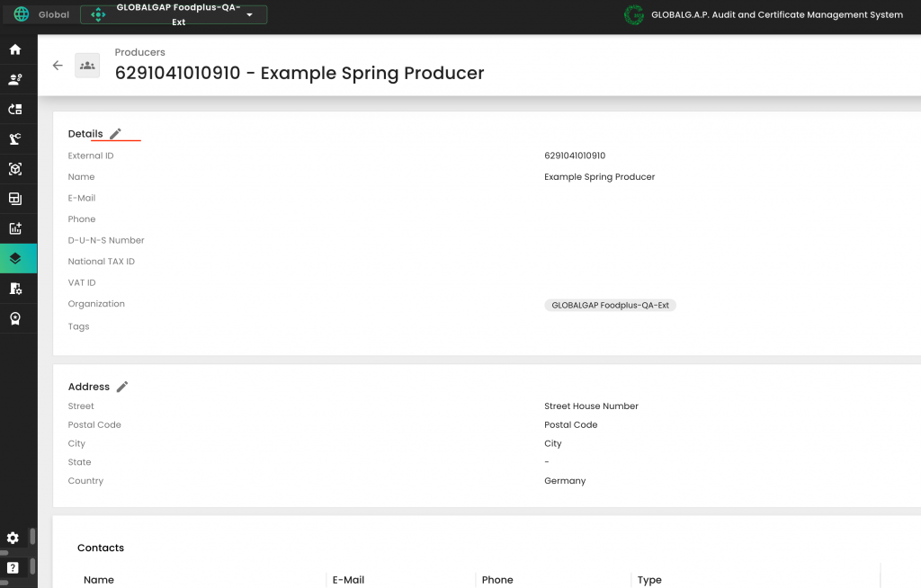Click the Global globe label

[x=41, y=14]
